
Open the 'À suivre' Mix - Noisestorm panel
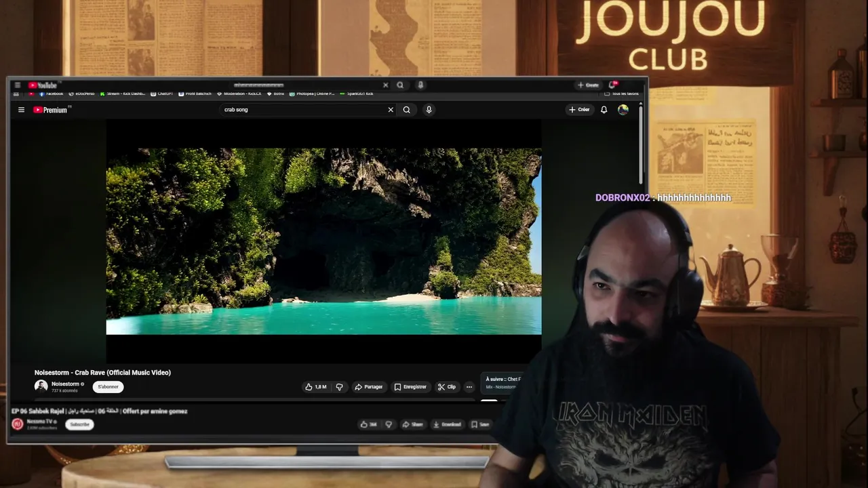tap(502, 383)
